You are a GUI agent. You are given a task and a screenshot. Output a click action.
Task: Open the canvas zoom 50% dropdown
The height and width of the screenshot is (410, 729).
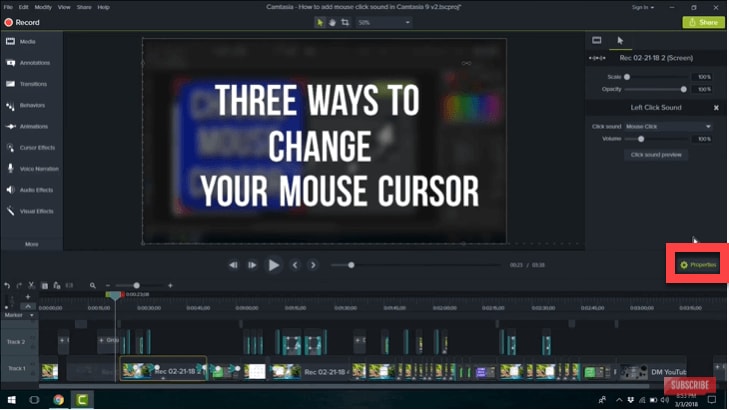click(x=384, y=22)
